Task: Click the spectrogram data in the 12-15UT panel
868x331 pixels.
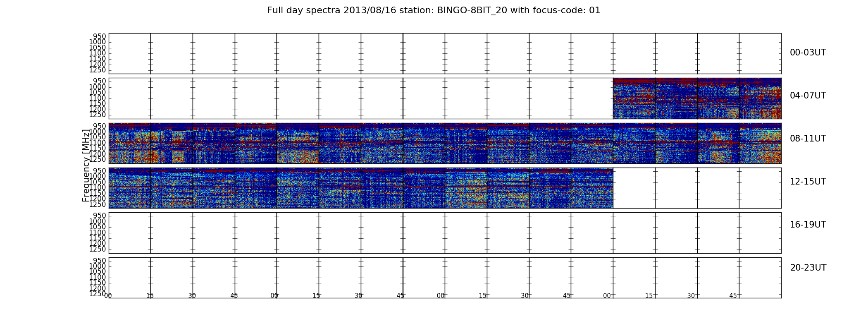Action: pyautogui.click(x=361, y=188)
